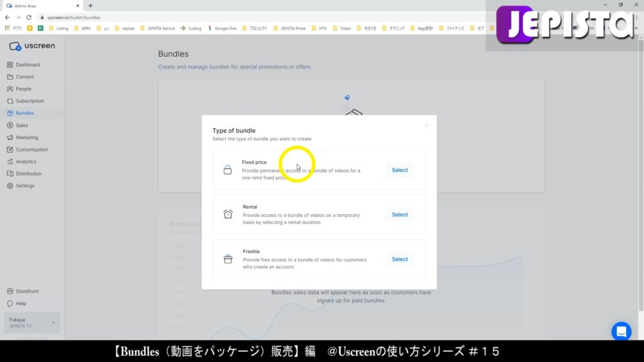
Task: Click the lock icon for Fixed price
Action: point(228,170)
